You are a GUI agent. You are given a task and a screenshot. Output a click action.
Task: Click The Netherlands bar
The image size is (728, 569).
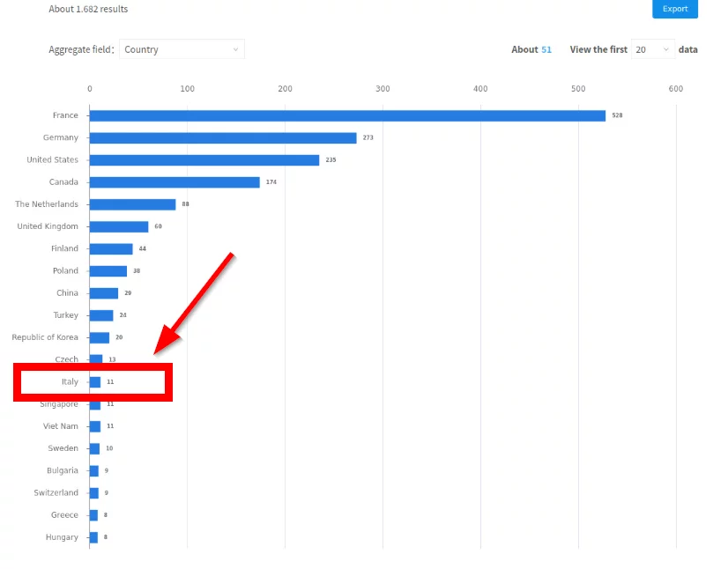[x=132, y=204]
